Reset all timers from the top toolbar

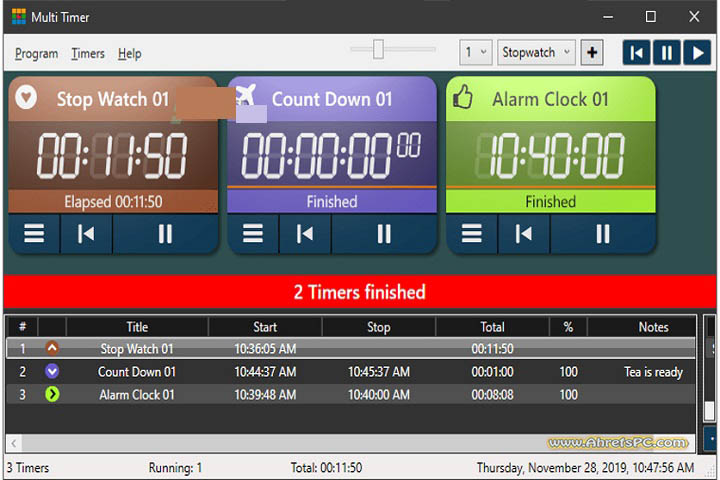(636, 53)
